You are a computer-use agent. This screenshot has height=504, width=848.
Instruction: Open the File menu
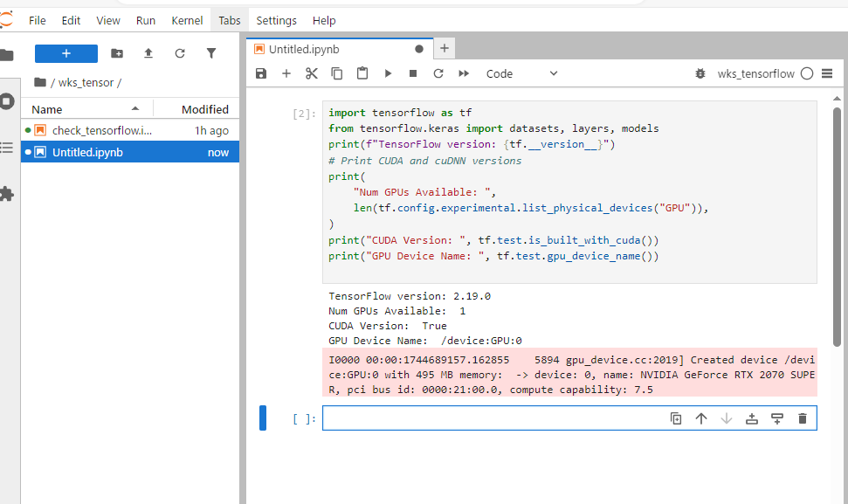(x=38, y=21)
